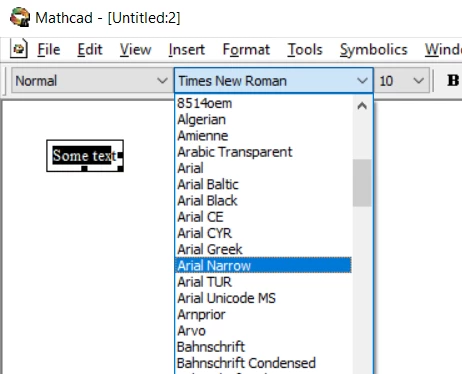Click the bottom-right resize handle of text region
The width and height of the screenshot is (462, 374).
pyautogui.click(x=120, y=169)
